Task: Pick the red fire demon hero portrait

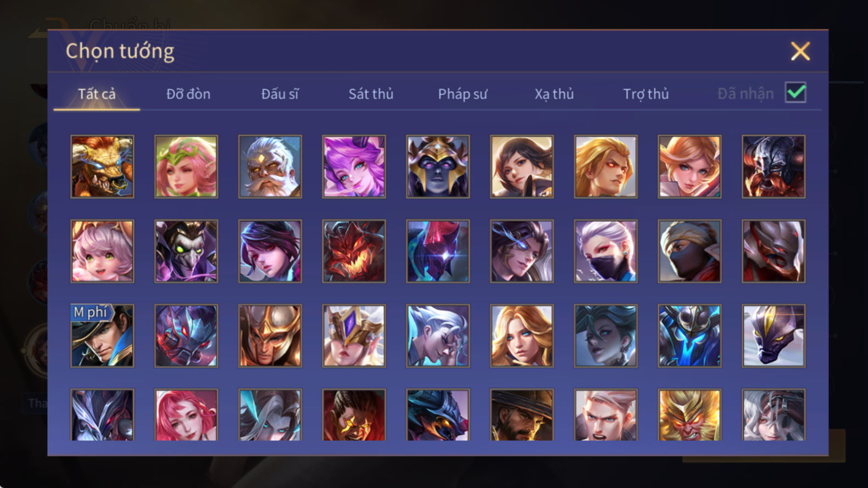Action: click(354, 251)
